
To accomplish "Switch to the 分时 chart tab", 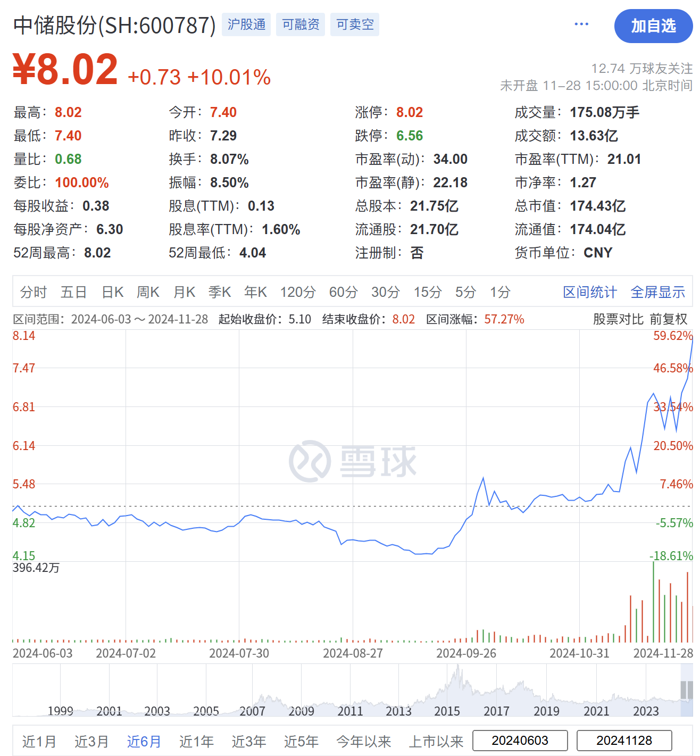I will click(x=34, y=292).
